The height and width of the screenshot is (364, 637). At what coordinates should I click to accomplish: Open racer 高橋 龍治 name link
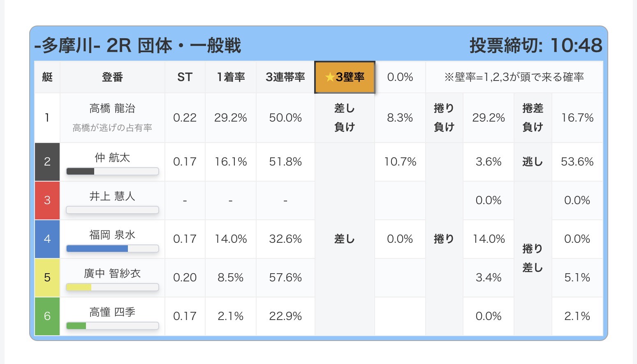pos(112,108)
